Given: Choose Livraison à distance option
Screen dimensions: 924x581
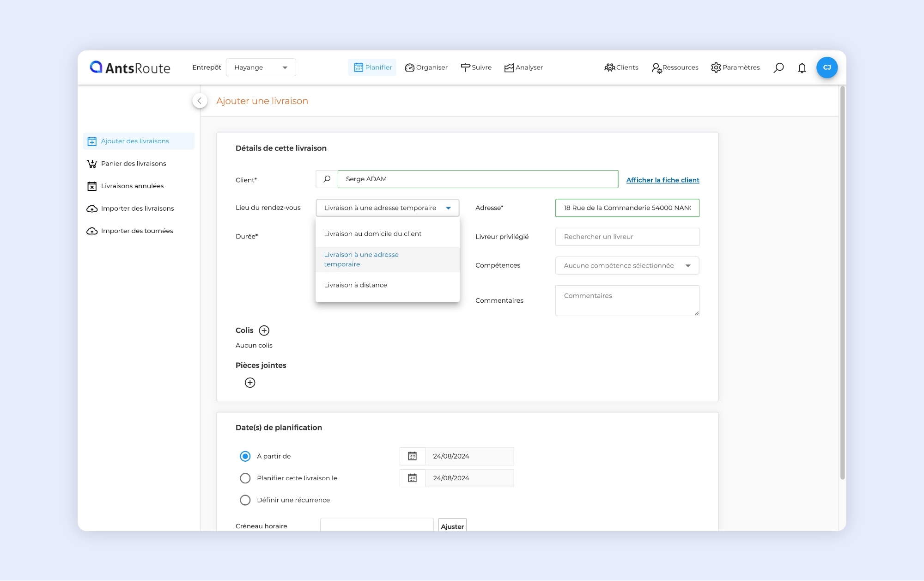Looking at the screenshot, I should (x=355, y=285).
